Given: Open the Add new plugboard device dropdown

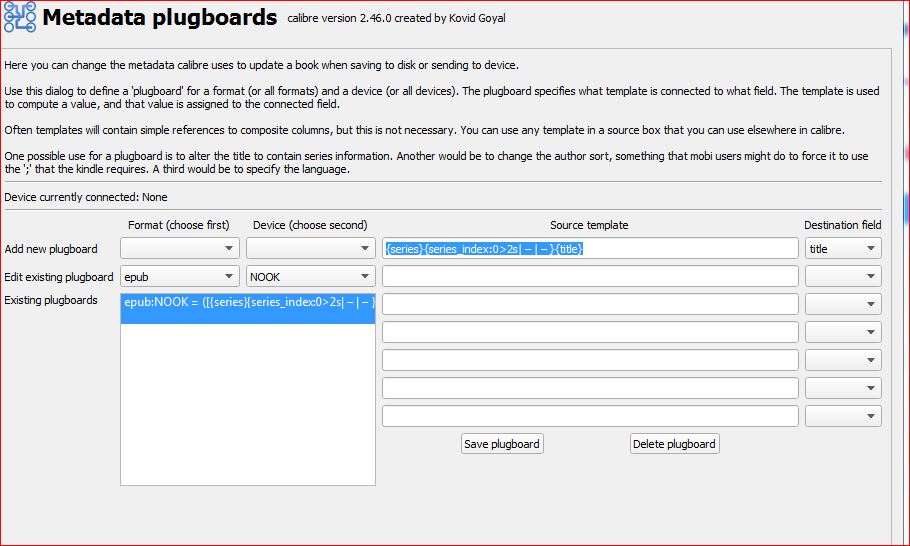Looking at the screenshot, I should coord(310,248).
